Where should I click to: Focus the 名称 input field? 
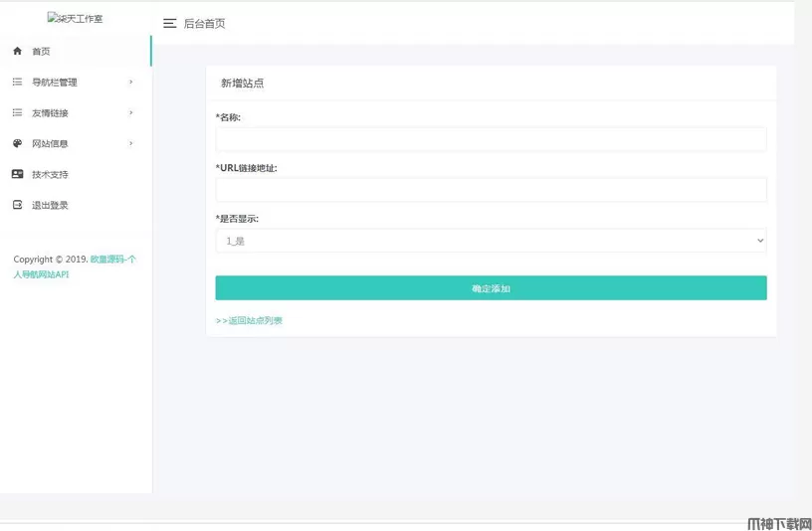pyautogui.click(x=491, y=140)
